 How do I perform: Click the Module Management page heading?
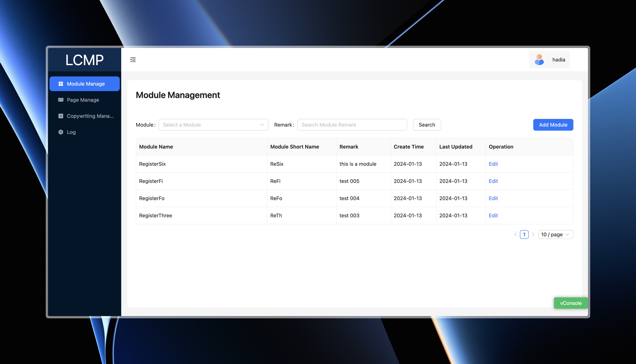178,95
